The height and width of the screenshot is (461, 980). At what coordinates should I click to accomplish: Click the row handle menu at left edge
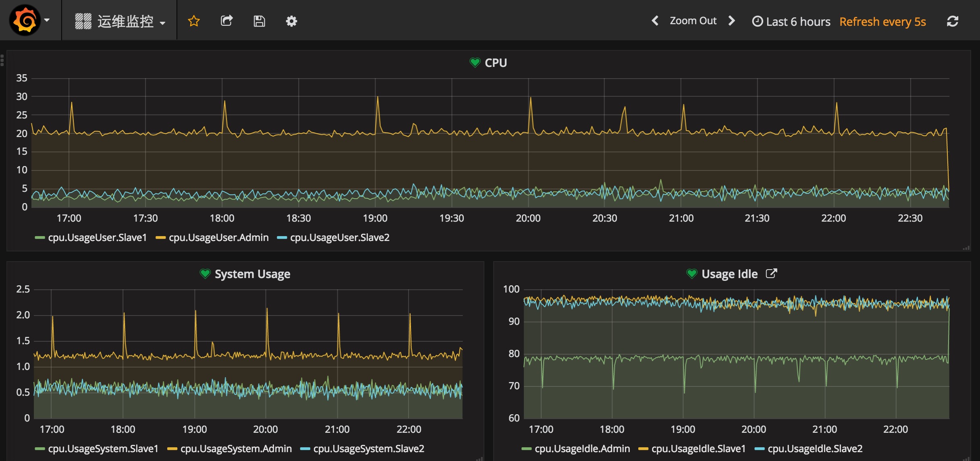click(x=2, y=60)
